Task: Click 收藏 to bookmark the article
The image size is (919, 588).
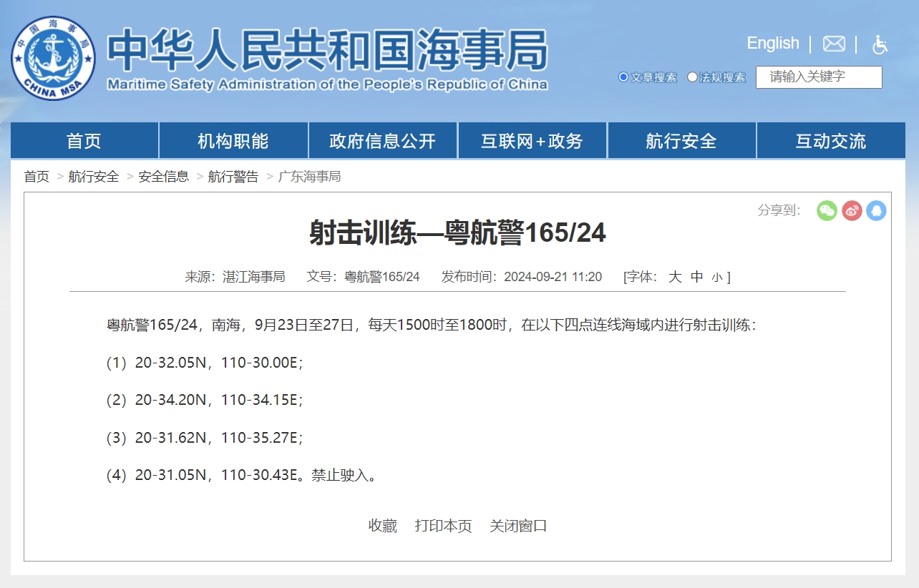Action: (382, 526)
